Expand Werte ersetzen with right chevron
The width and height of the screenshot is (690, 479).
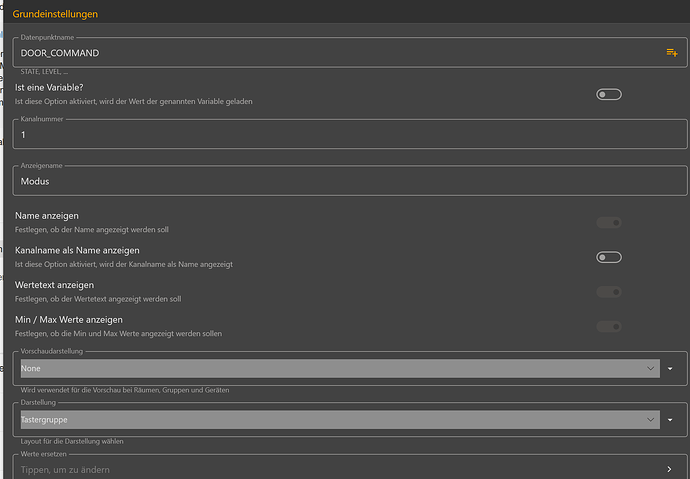pyautogui.click(x=670, y=469)
